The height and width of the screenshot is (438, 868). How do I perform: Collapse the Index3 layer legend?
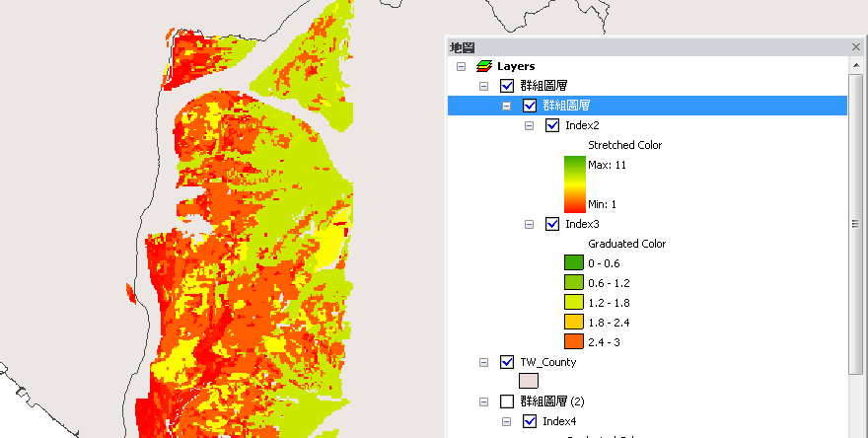tap(529, 224)
